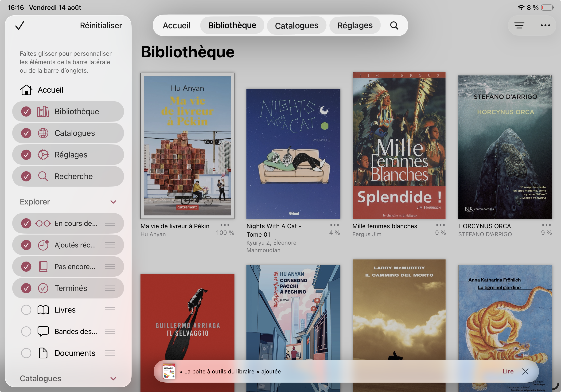Open options for Ma vie de livreur à Pékin
The width and height of the screenshot is (561, 392).
pos(225,225)
